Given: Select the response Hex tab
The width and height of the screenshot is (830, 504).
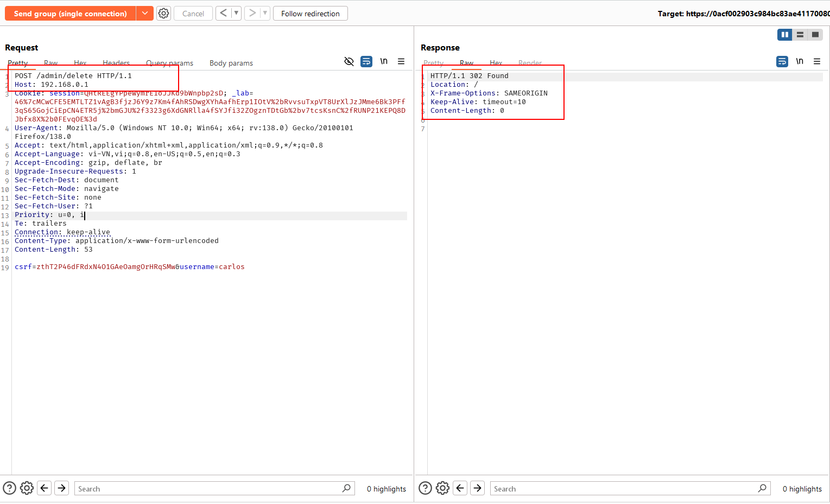Looking at the screenshot, I should click(496, 63).
